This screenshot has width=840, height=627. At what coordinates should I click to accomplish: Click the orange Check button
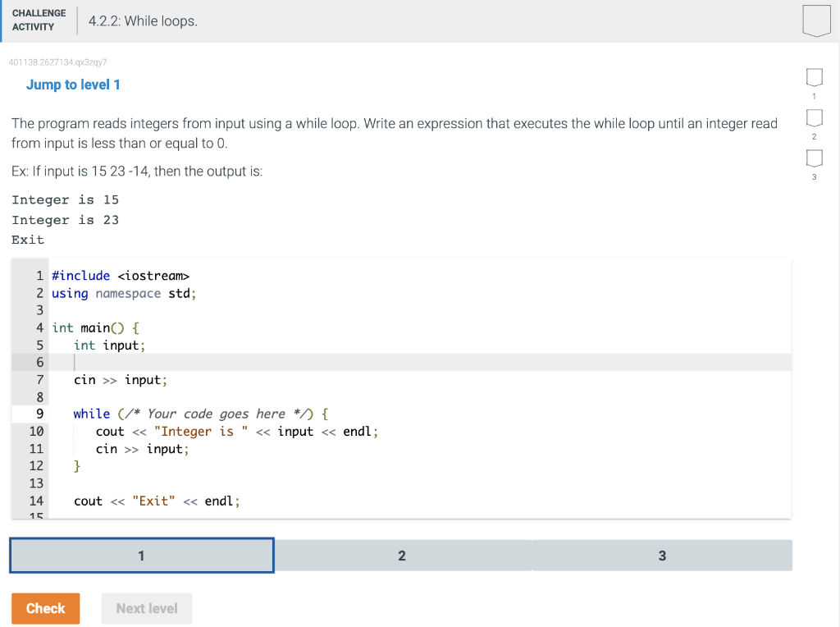tap(46, 608)
